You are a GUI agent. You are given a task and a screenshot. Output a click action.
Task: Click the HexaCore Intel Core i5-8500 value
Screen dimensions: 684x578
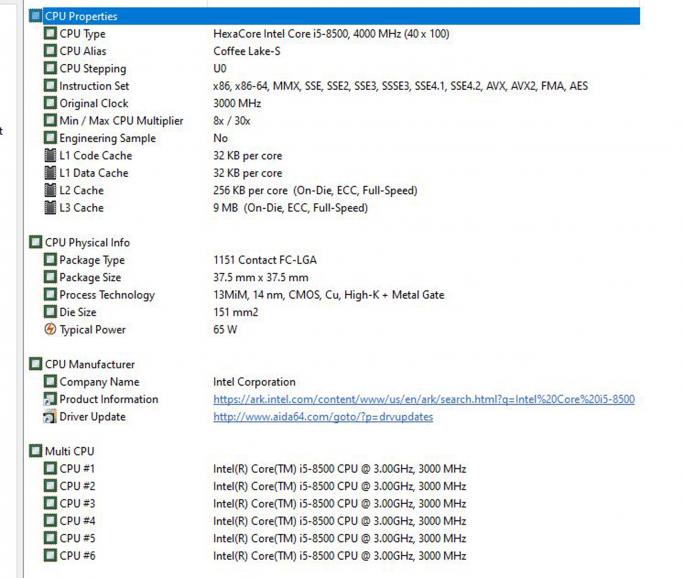331,34
